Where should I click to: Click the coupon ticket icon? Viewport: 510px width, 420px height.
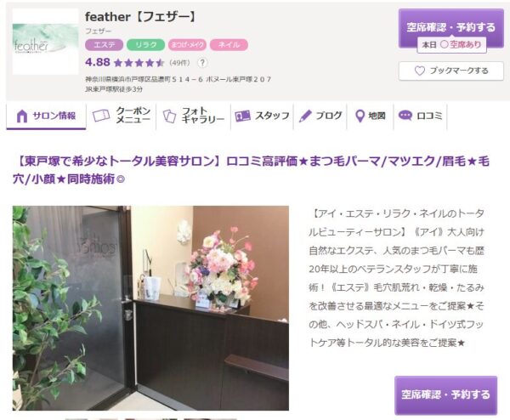[x=101, y=116]
